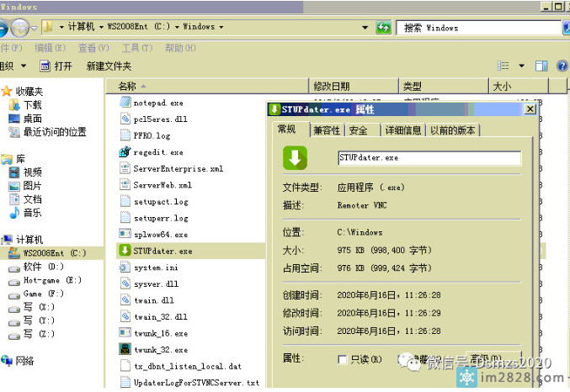
Task: Enable the 只读 read-only checkbox
Action: (342, 359)
